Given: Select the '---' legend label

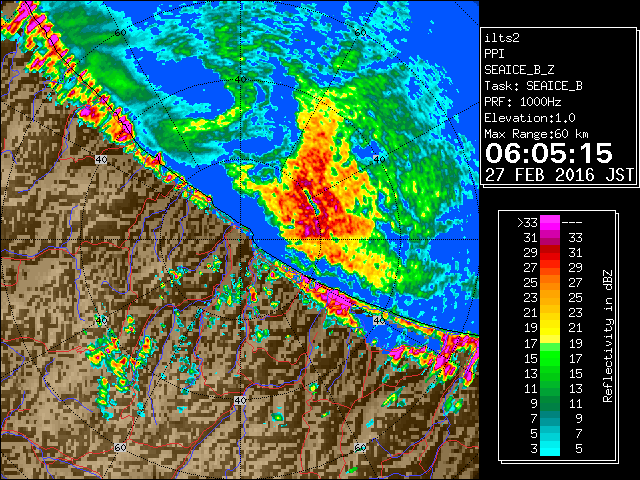Looking at the screenshot, I should pyautogui.click(x=572, y=223).
